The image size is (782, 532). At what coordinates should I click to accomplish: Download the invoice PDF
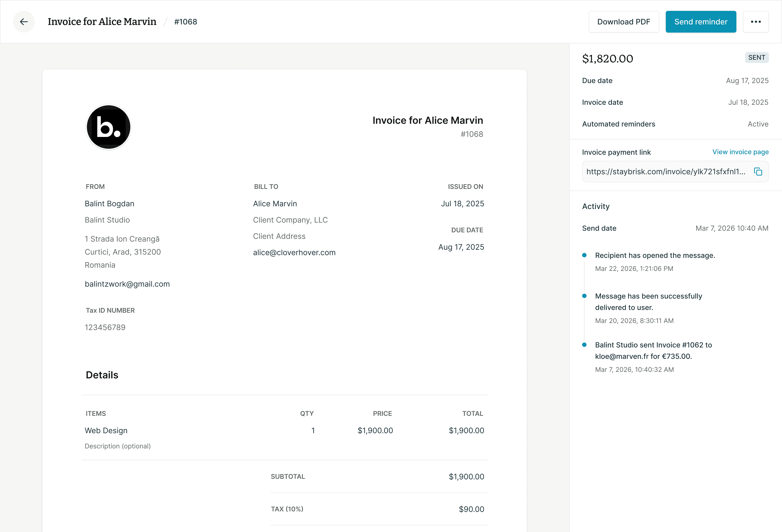pos(623,22)
